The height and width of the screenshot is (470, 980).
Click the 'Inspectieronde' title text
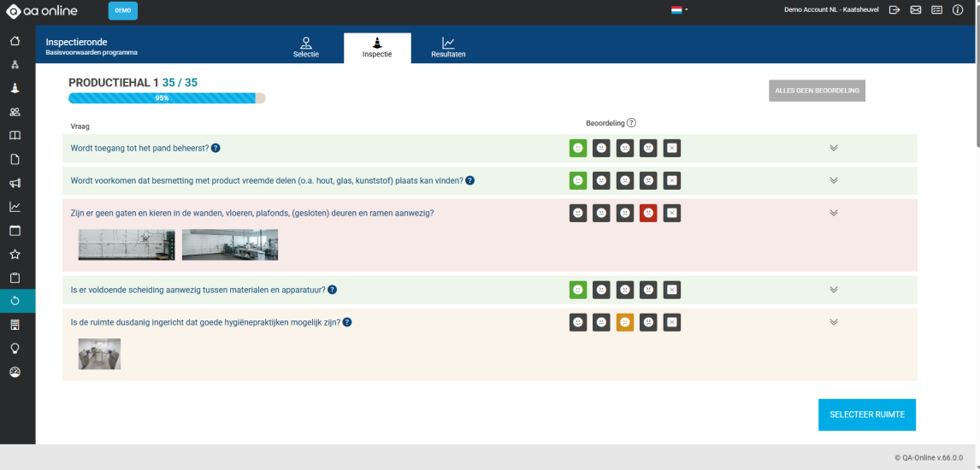[x=76, y=42]
